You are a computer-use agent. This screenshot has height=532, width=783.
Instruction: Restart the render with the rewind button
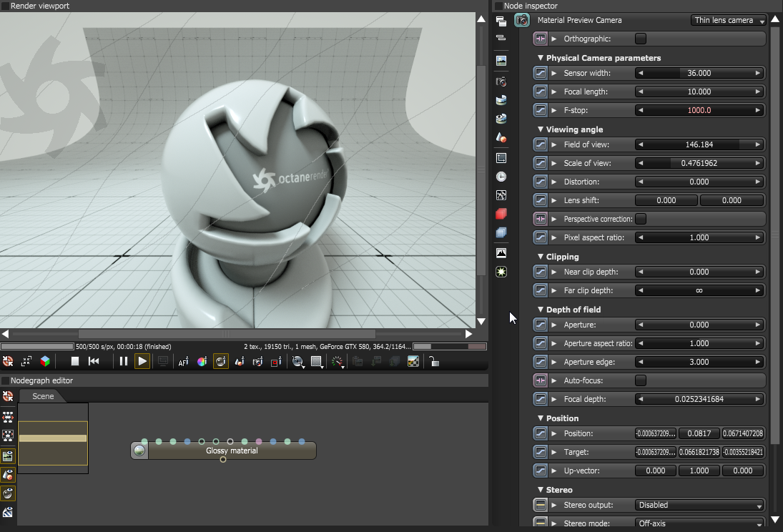coord(94,361)
